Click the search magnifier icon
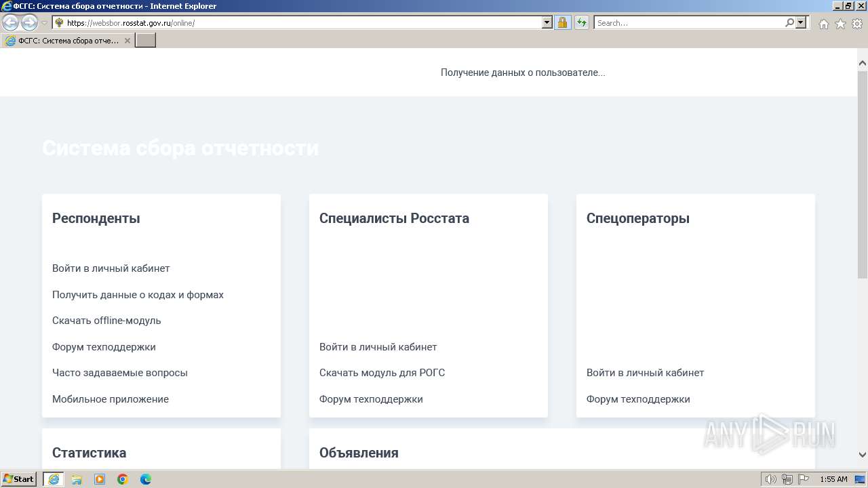 tap(789, 22)
